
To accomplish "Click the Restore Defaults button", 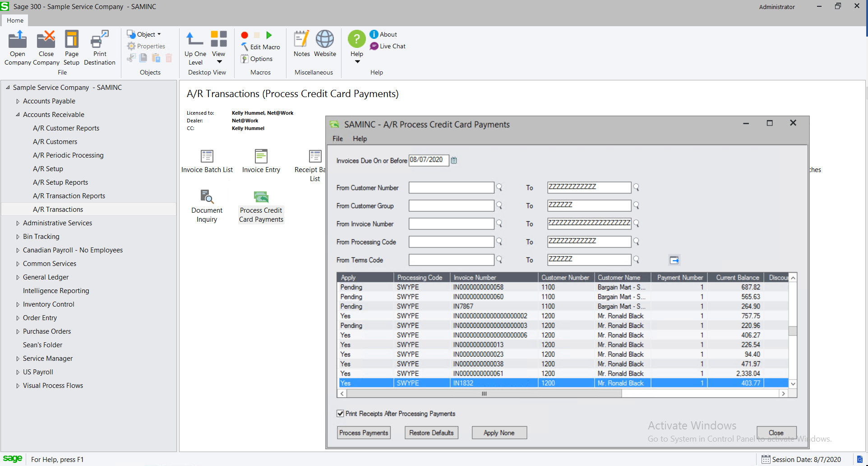I will tap(431, 433).
